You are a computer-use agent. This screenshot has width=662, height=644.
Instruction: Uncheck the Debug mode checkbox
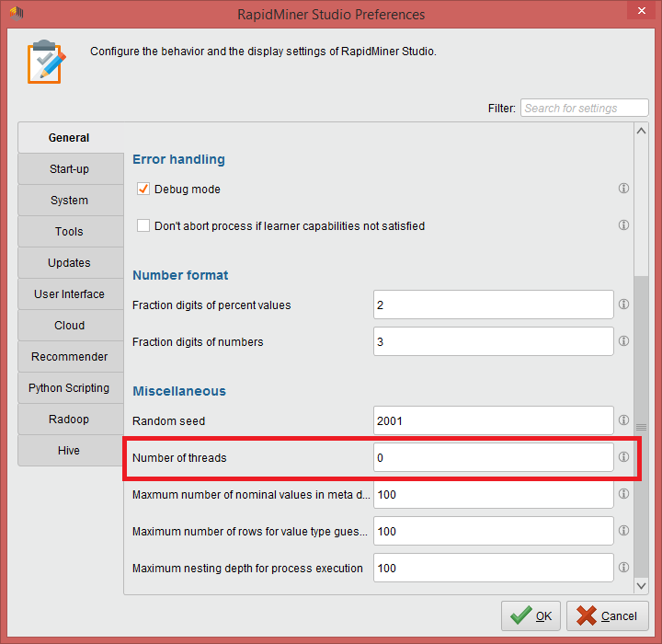click(143, 189)
